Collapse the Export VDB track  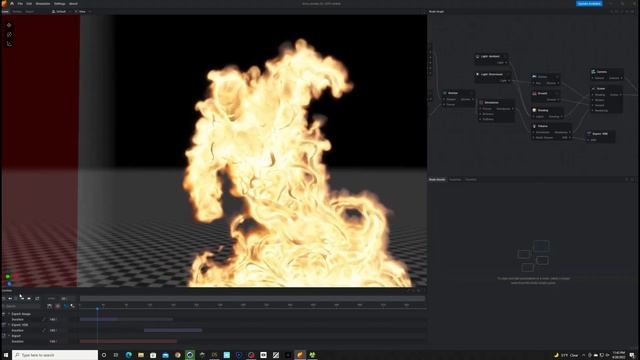[x=9, y=325]
